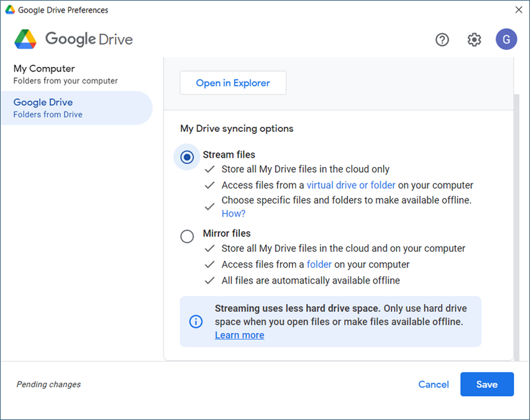Click 'Store all My Drive files in the cloud only'
This screenshot has width=530, height=420.
[x=305, y=170]
